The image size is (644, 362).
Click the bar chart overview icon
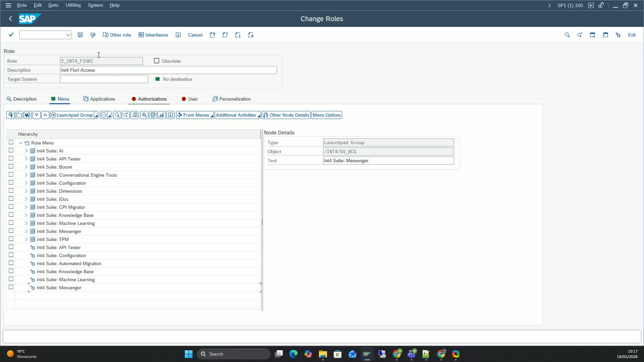tap(162, 115)
